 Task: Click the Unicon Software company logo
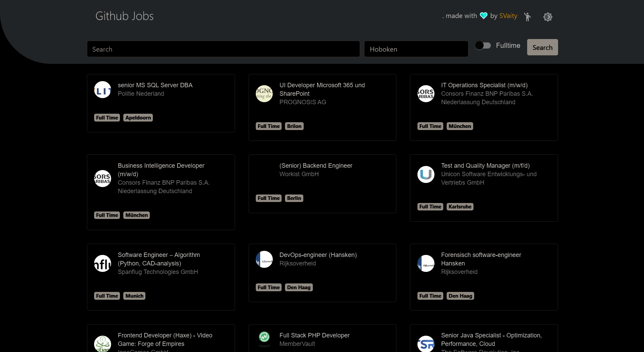pyautogui.click(x=426, y=174)
